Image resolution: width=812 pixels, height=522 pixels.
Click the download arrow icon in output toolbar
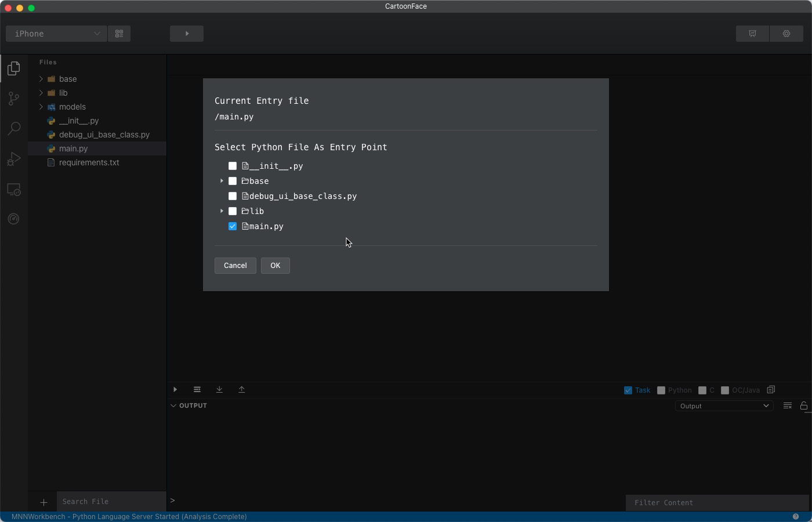tap(219, 390)
